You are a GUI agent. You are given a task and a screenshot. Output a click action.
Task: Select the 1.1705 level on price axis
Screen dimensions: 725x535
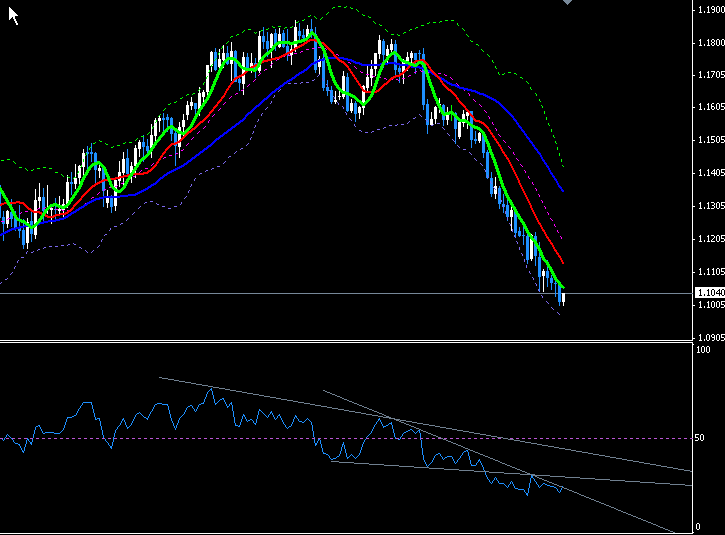[x=708, y=75]
